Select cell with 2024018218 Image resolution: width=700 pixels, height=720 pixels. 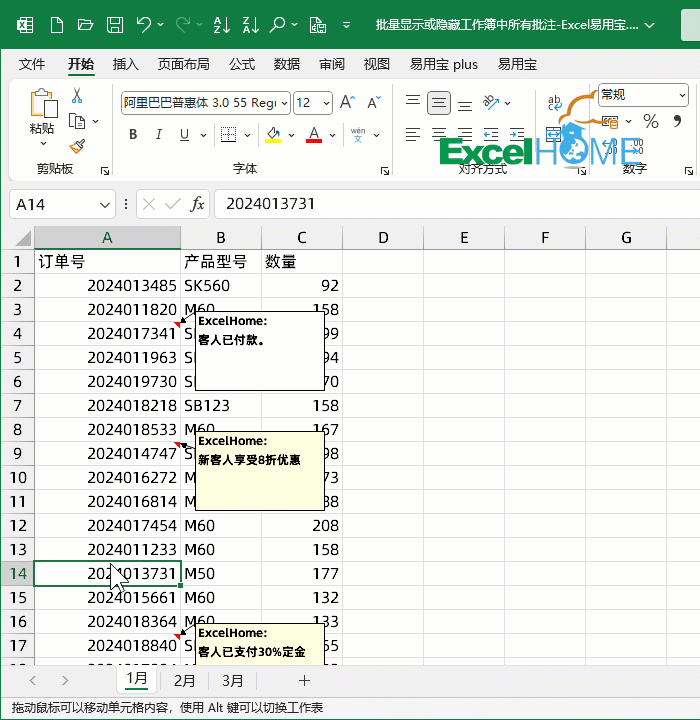[x=107, y=405]
